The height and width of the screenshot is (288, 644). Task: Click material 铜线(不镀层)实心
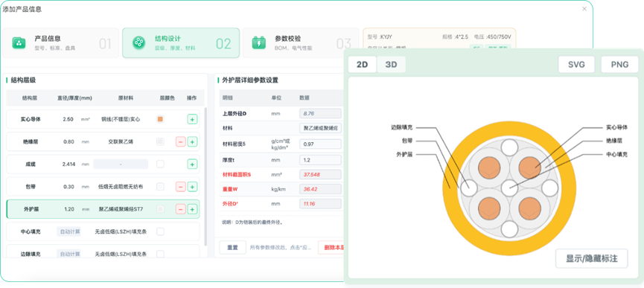[121, 119]
